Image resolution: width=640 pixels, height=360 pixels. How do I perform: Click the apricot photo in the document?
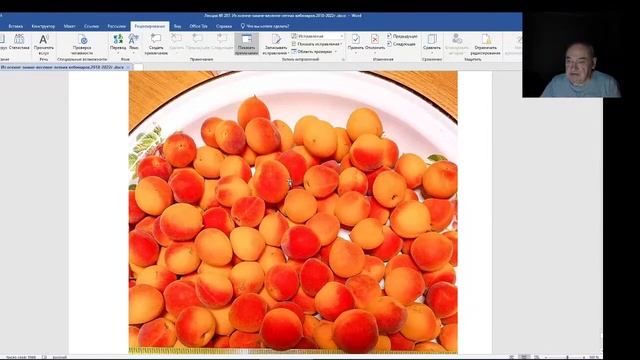[293, 212]
